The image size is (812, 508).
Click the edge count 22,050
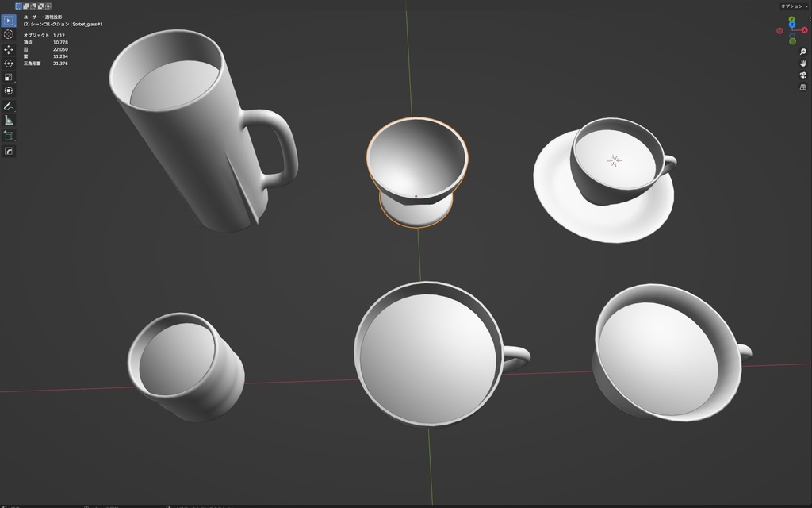pyautogui.click(x=60, y=49)
